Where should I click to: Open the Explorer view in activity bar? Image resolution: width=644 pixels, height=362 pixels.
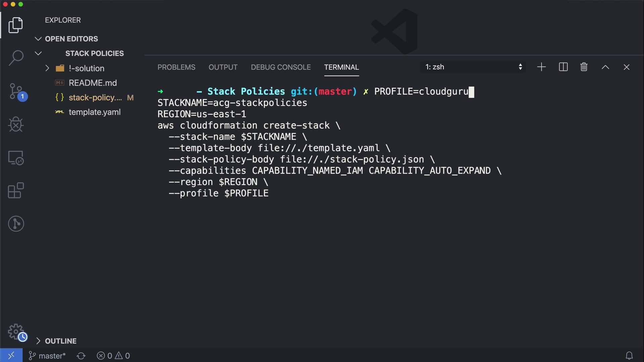pyautogui.click(x=15, y=25)
